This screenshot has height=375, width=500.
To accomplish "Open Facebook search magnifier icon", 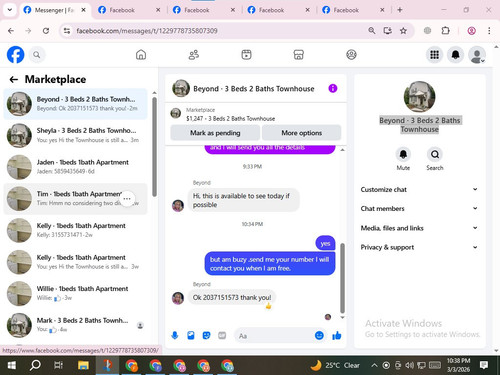I will (37, 55).
